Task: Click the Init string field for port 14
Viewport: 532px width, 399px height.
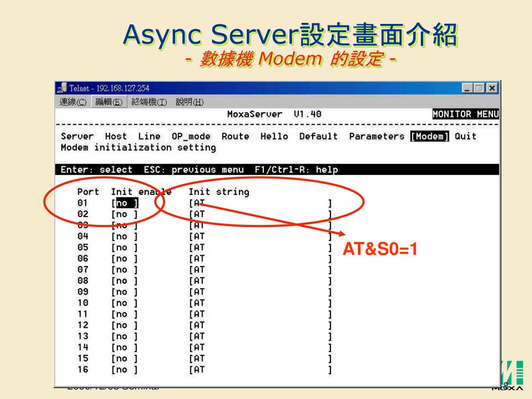Action: (x=260, y=348)
